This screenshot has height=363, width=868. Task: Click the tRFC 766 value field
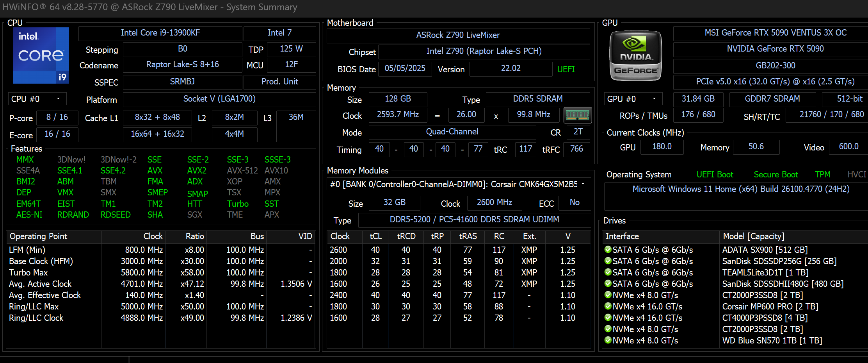coord(576,149)
